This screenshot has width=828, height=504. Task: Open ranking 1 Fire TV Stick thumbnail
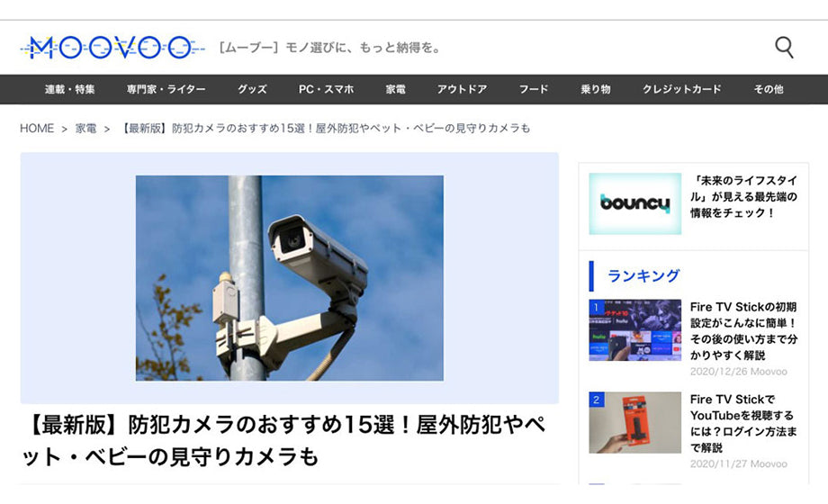(634, 330)
